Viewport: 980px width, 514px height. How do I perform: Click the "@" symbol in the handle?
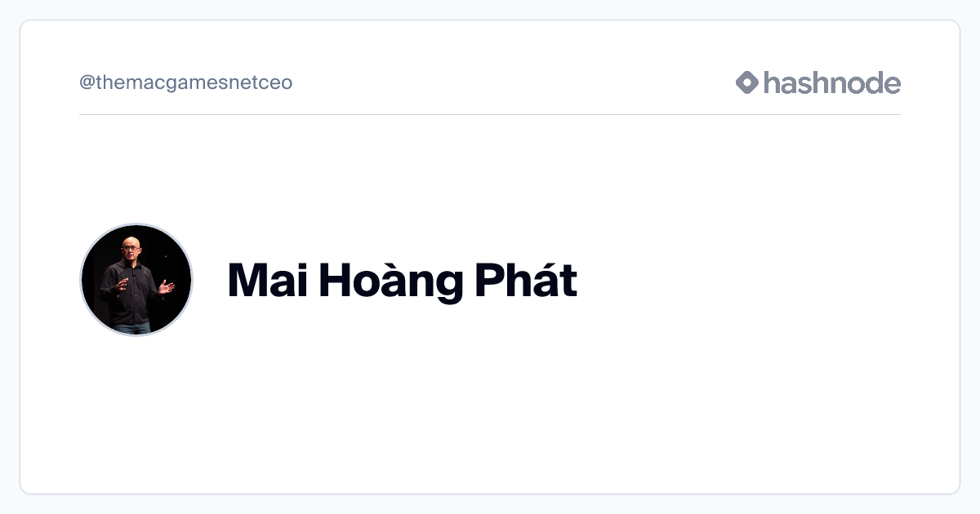(87, 83)
